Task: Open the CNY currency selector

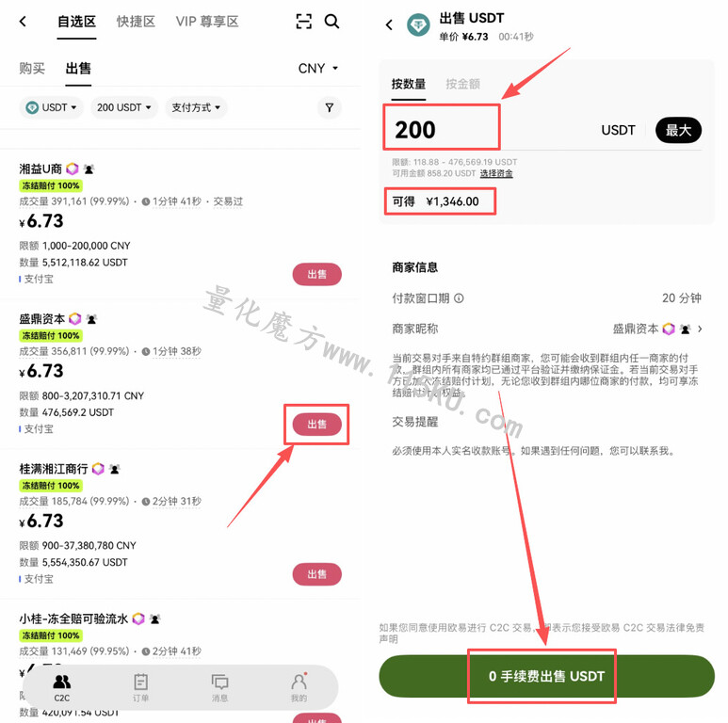Action: (x=318, y=68)
